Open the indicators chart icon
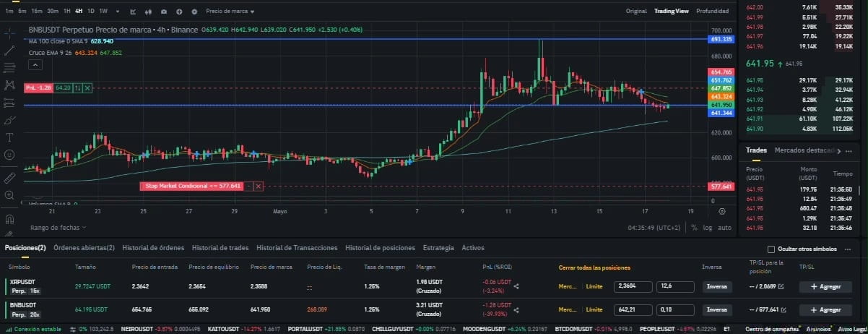The image size is (868, 334). pyautogui.click(x=133, y=12)
